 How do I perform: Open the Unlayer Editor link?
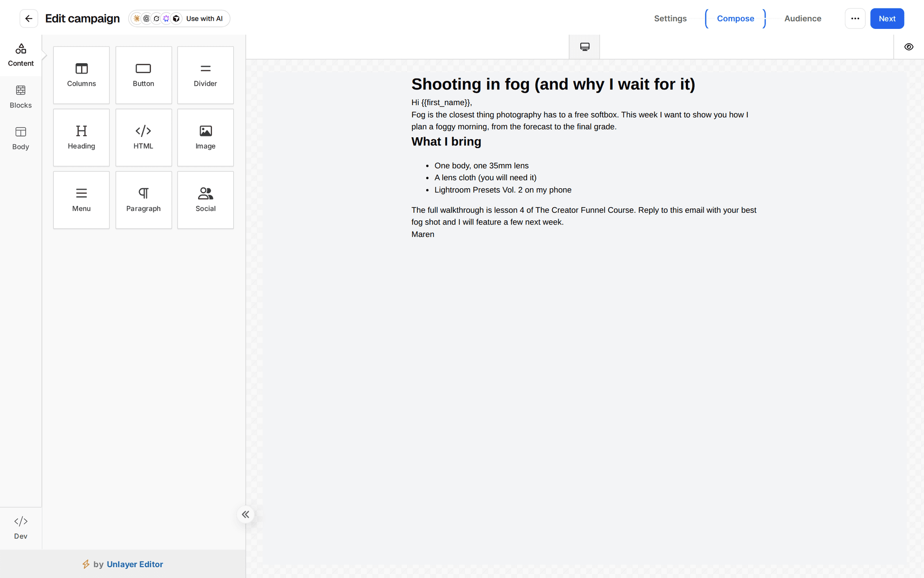point(135,564)
